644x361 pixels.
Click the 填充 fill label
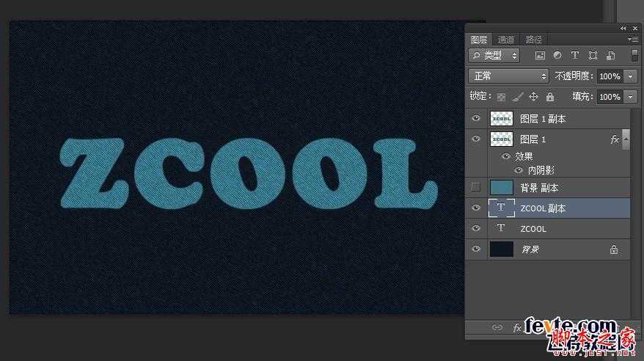[x=583, y=97]
